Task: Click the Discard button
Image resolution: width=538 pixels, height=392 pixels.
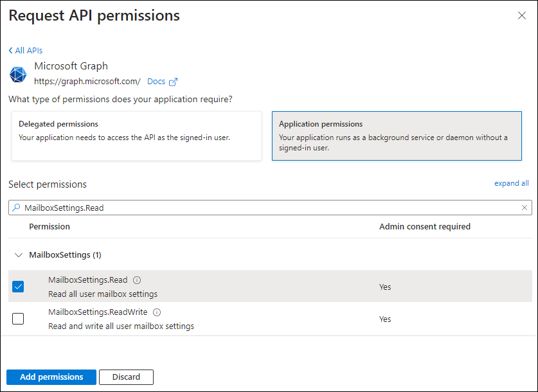Action: [126, 377]
